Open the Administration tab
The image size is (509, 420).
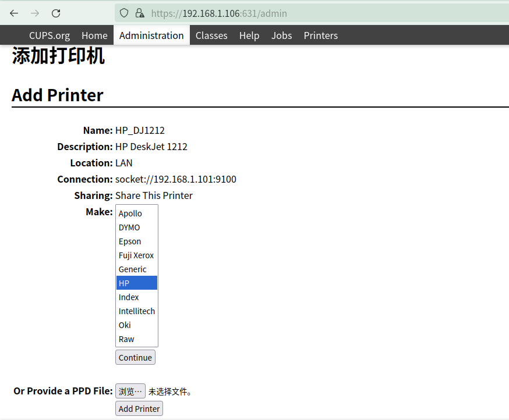pyautogui.click(x=151, y=35)
